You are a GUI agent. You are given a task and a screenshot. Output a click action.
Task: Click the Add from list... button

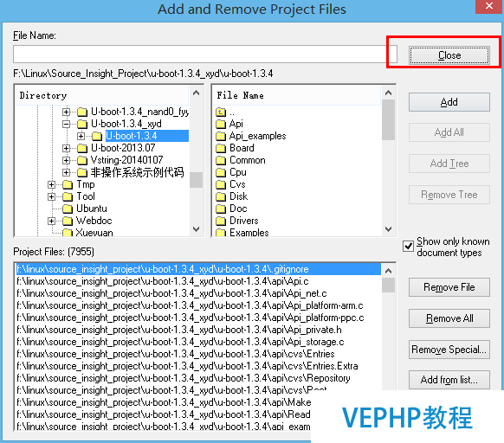click(x=449, y=380)
